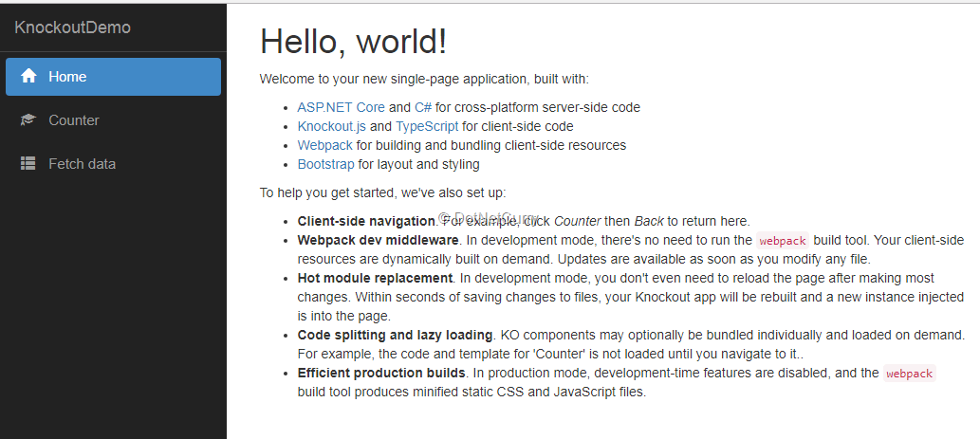Click webpack code tag in production builds item
Image resolution: width=980 pixels, height=439 pixels.
910,374
